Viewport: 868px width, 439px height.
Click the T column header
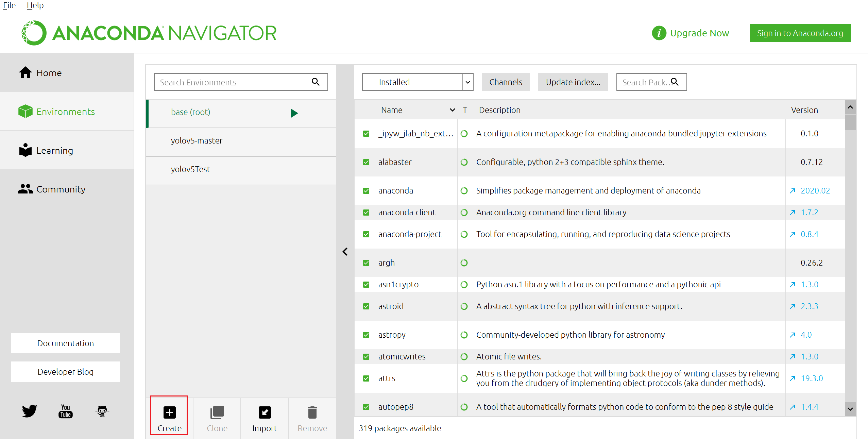(465, 110)
